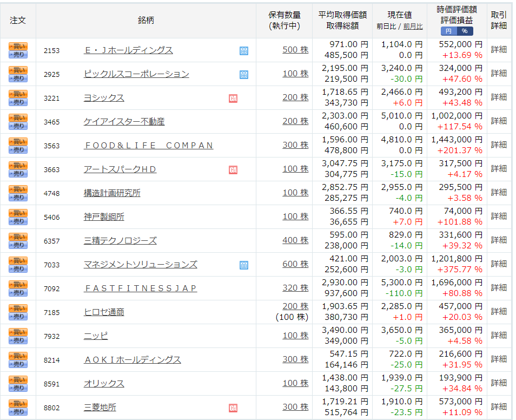Click the 500 株 holdings link
This screenshot has width=516, height=420.
(295, 50)
